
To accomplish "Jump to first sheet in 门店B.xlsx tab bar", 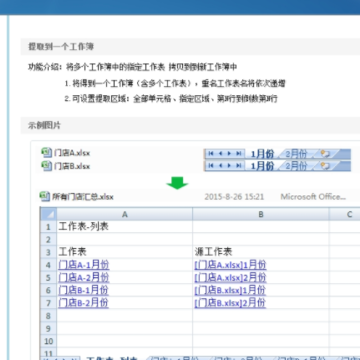I will (x=211, y=166).
